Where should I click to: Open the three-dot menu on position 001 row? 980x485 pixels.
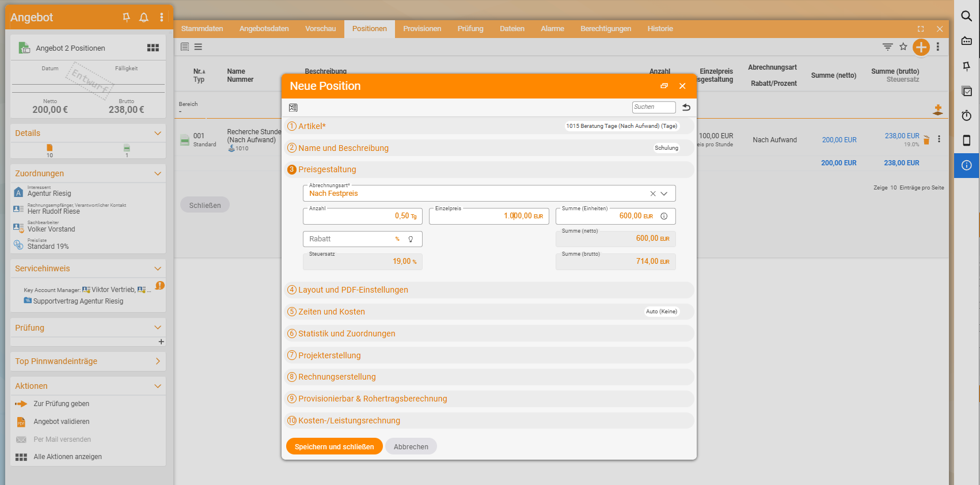(939, 139)
